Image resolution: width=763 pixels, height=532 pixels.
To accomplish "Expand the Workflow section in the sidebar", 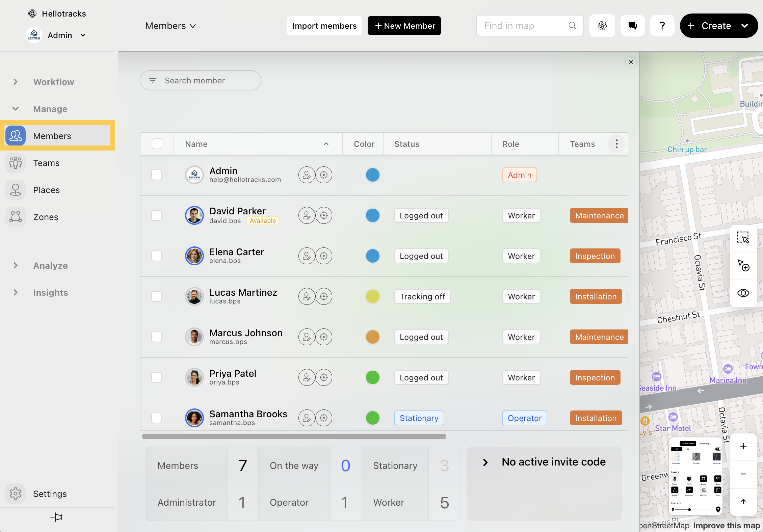I will pyautogui.click(x=16, y=82).
